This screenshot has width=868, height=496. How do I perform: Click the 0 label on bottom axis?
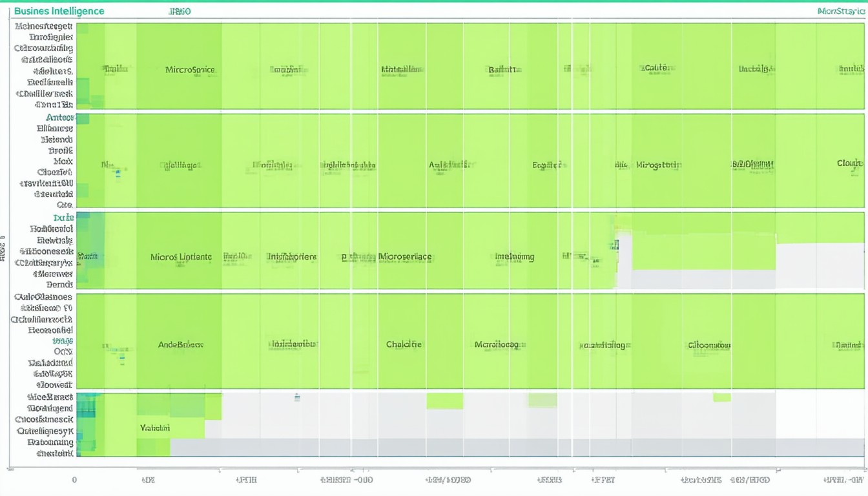[74, 480]
